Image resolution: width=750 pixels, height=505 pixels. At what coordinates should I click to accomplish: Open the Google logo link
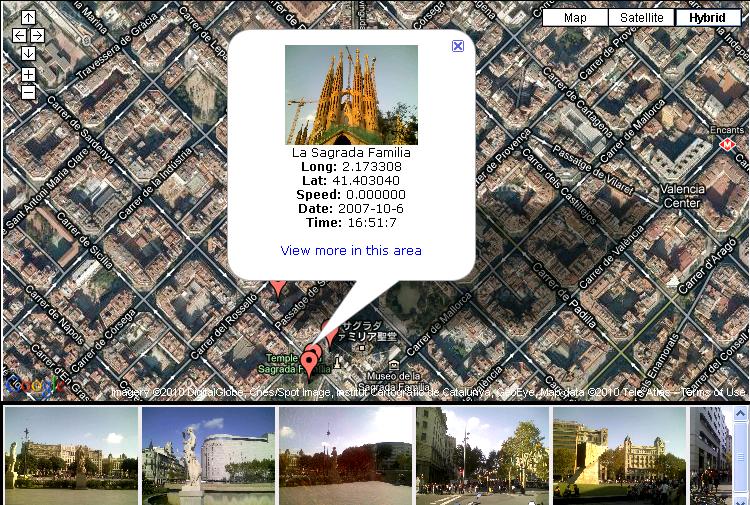pyautogui.click(x=33, y=385)
